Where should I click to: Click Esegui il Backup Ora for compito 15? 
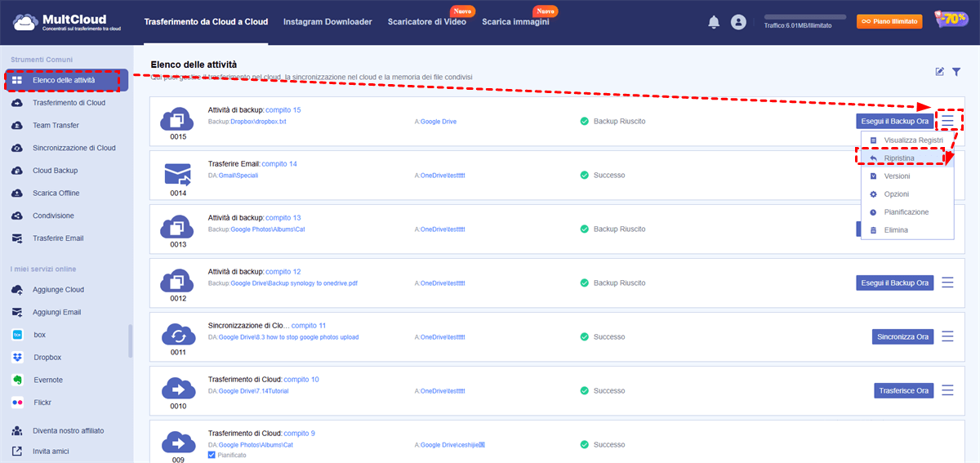pyautogui.click(x=895, y=121)
